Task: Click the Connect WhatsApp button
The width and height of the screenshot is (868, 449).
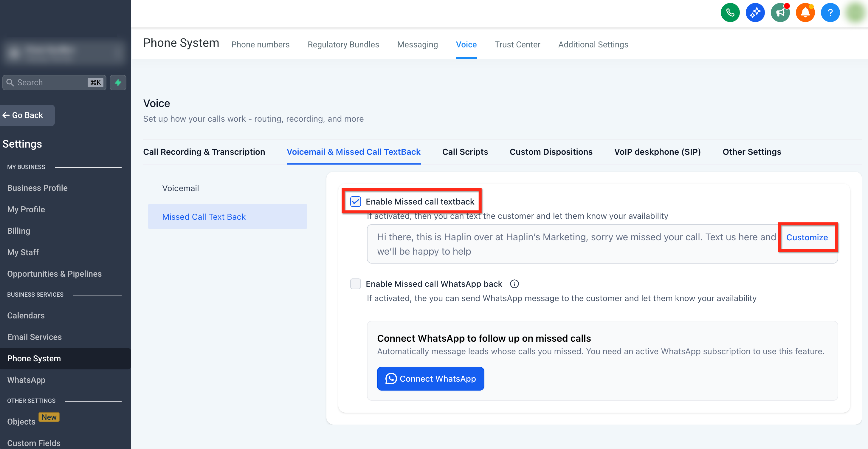Action: (x=430, y=379)
